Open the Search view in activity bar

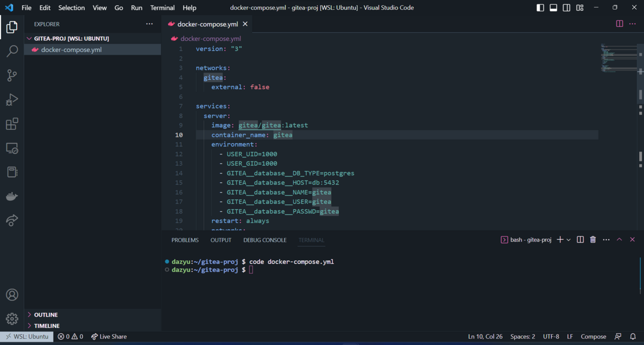12,51
